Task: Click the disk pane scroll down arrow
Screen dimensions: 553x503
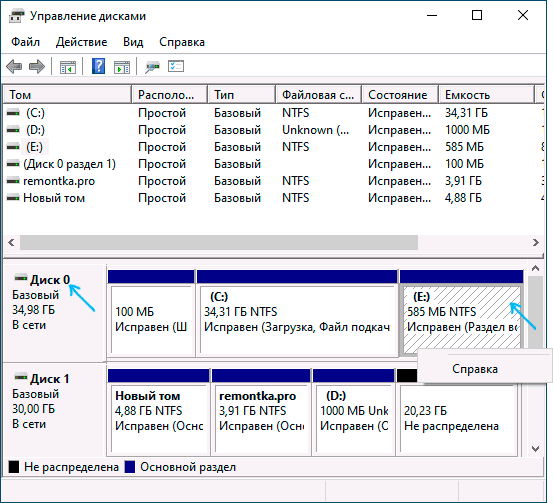Action: pyautogui.click(x=535, y=449)
